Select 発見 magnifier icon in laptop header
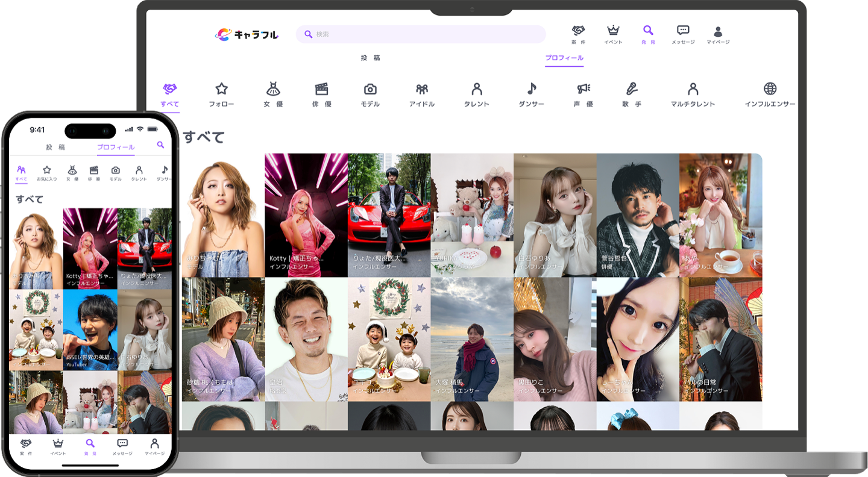The height and width of the screenshot is (477, 868). pos(648,30)
